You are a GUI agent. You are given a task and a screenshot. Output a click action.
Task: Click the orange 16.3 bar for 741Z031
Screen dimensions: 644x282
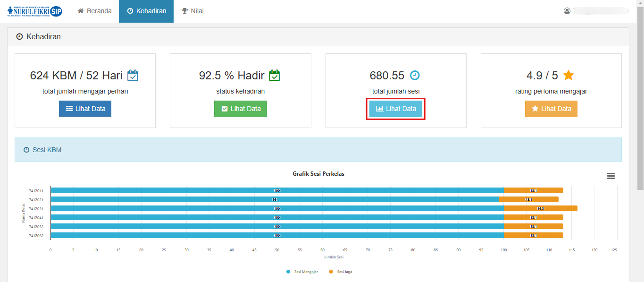tap(540, 208)
